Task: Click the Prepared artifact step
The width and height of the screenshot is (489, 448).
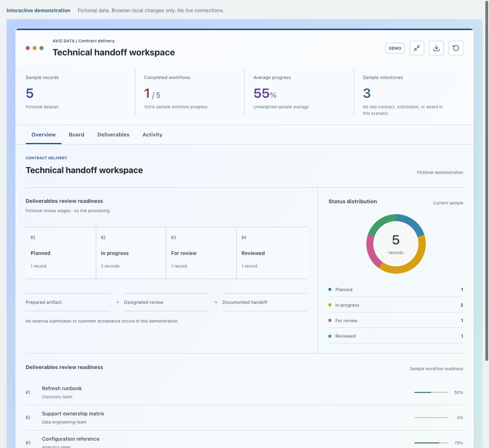Action: (x=68, y=302)
